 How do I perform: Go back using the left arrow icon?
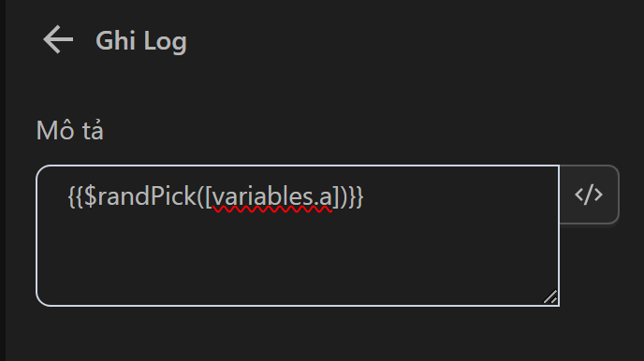58,40
